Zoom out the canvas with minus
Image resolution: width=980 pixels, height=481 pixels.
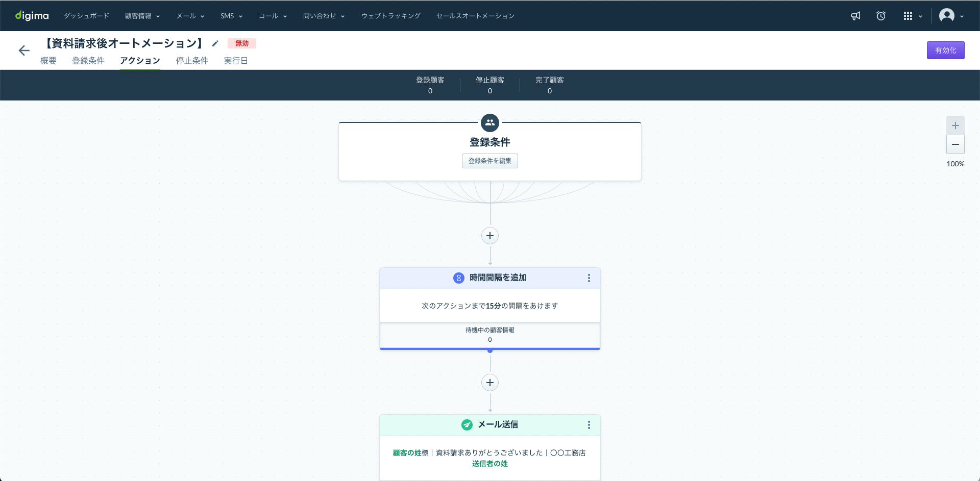[955, 144]
